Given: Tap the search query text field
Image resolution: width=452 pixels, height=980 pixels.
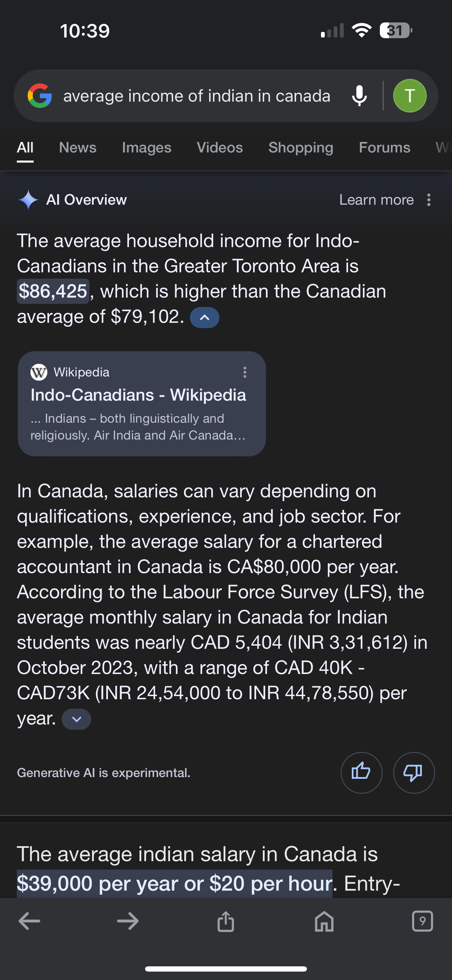Looking at the screenshot, I should [196, 95].
